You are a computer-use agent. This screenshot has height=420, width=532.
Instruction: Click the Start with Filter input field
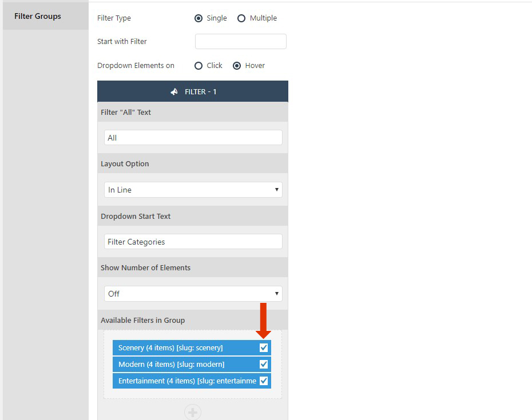241,41
